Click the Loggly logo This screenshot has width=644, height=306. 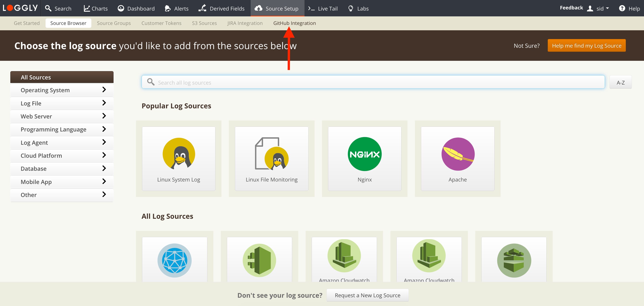20,8
